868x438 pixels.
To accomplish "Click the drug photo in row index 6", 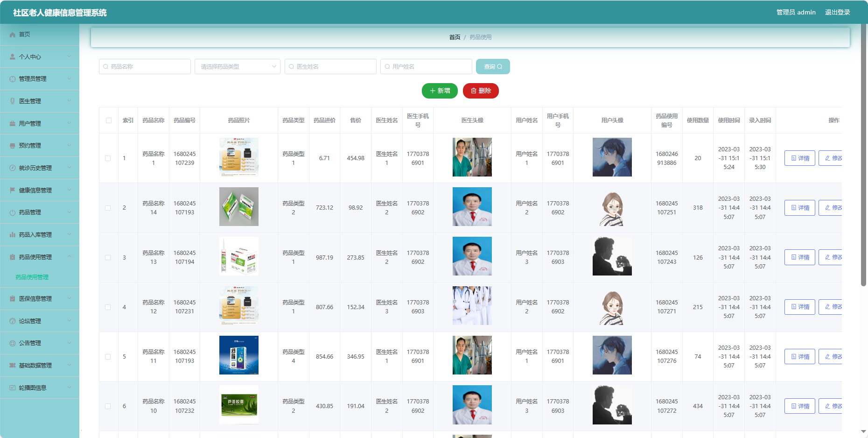I will (239, 405).
